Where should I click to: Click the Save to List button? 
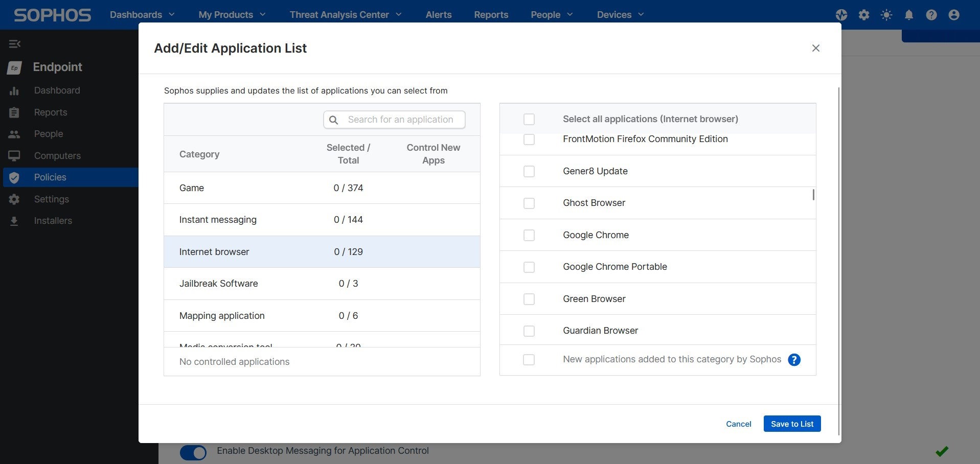click(x=791, y=424)
